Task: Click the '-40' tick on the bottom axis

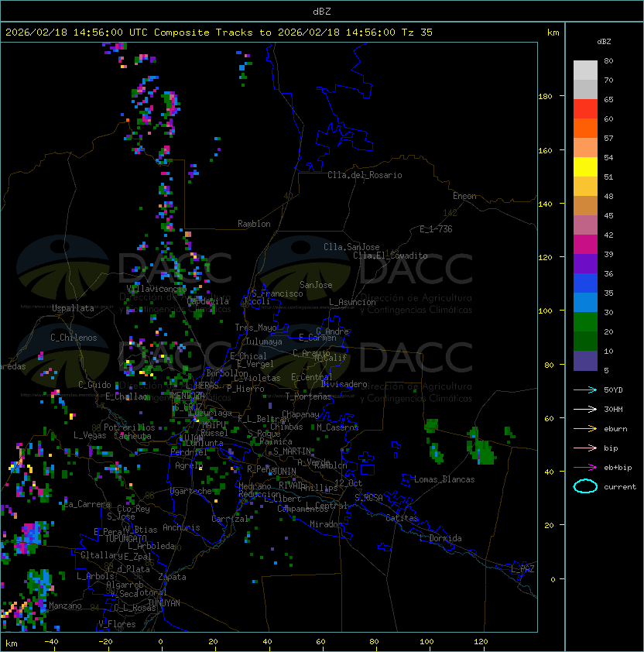Action: [51, 642]
